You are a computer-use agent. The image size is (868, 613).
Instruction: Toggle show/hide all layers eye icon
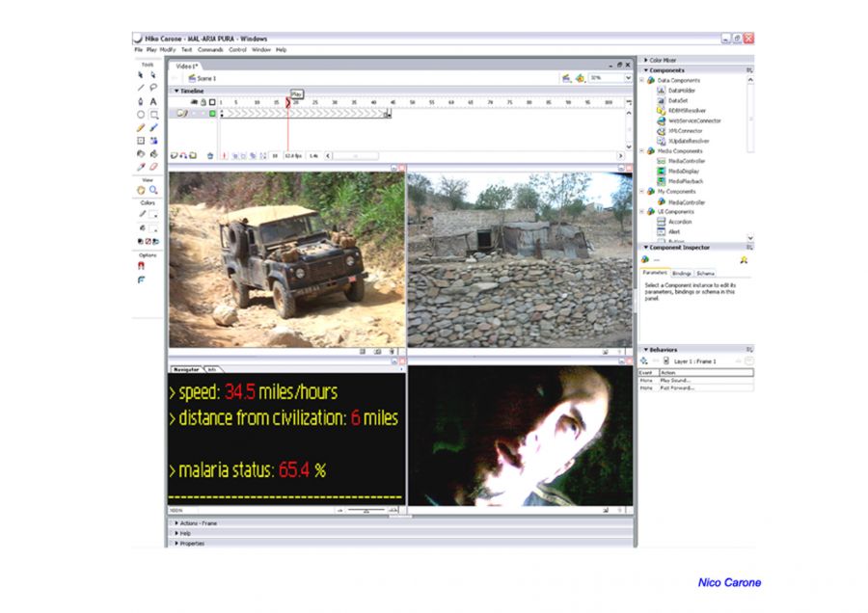click(194, 102)
